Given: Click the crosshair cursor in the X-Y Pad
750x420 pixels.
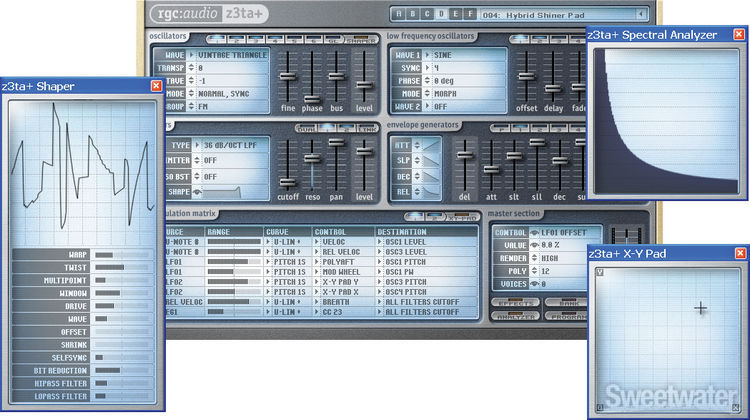Looking at the screenshot, I should coord(701,309).
